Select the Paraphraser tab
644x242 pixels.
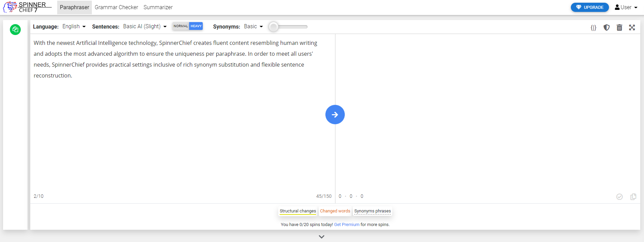[x=75, y=7]
